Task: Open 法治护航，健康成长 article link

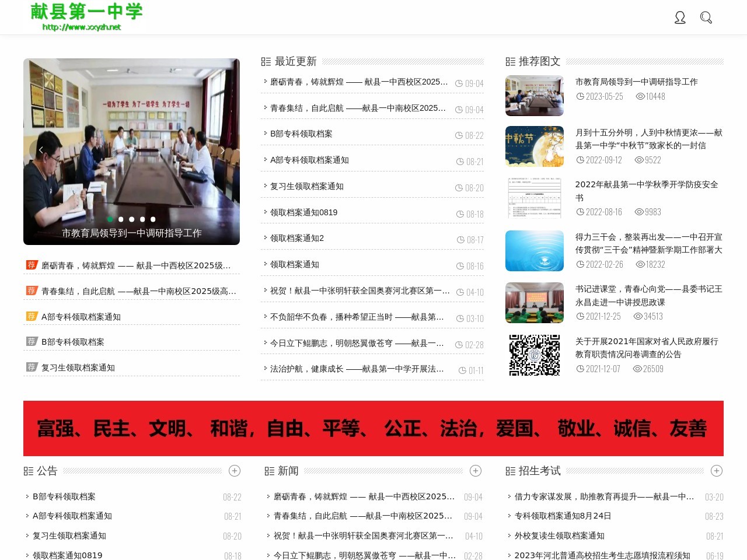Action: [357, 369]
